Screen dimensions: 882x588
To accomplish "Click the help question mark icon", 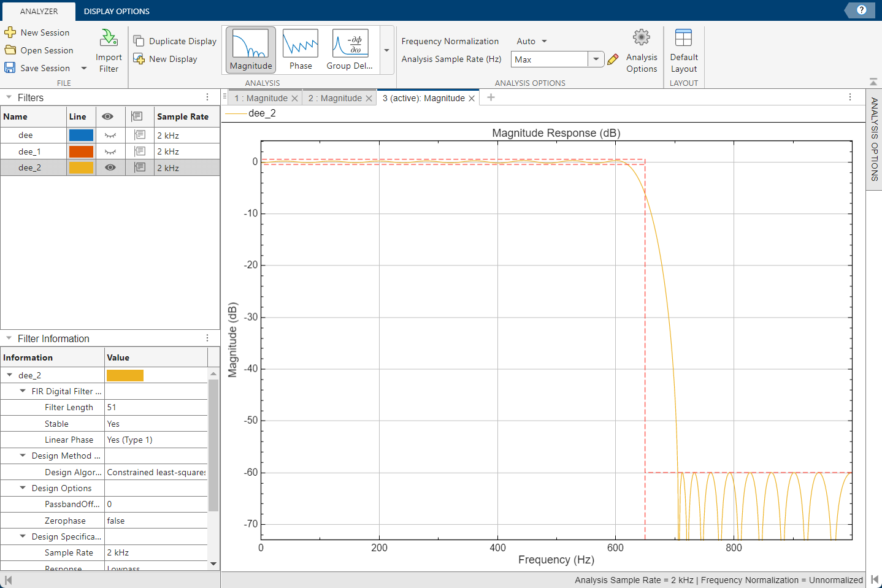I will click(861, 10).
